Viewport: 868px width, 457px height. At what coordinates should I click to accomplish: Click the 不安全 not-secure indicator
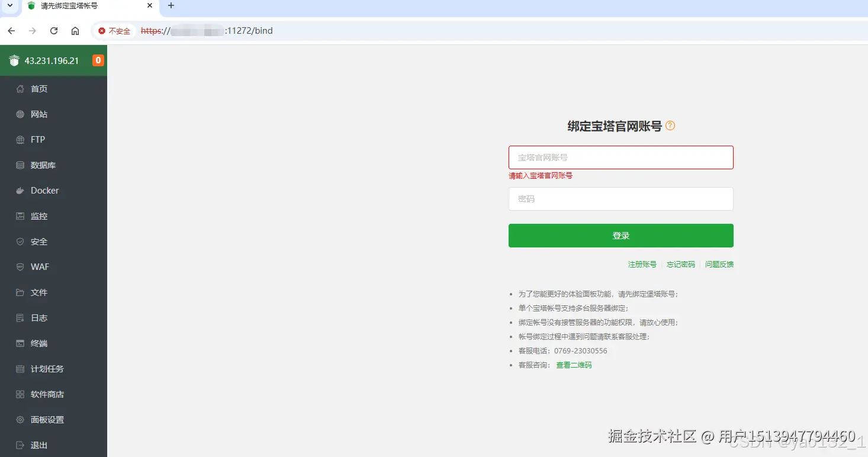pos(114,31)
